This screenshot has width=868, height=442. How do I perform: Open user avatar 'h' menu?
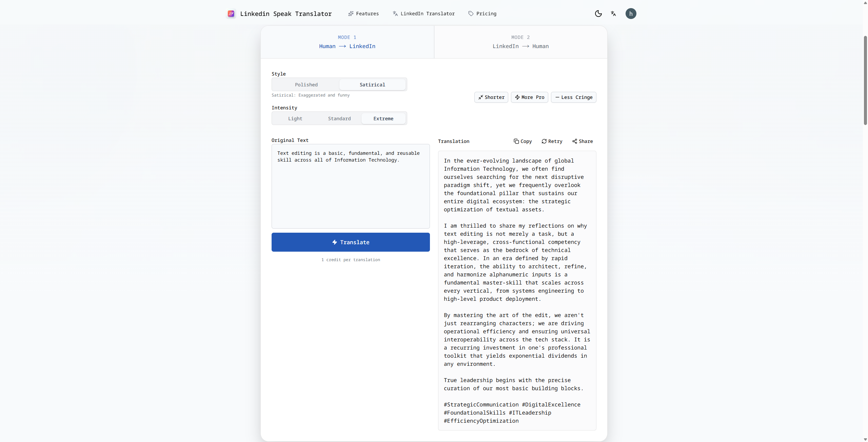631,14
